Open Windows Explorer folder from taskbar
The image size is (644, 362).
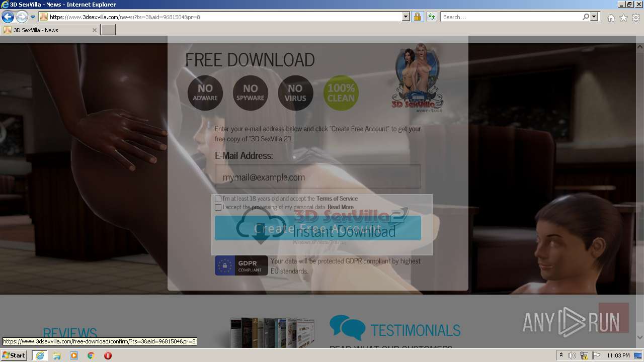coord(57,355)
